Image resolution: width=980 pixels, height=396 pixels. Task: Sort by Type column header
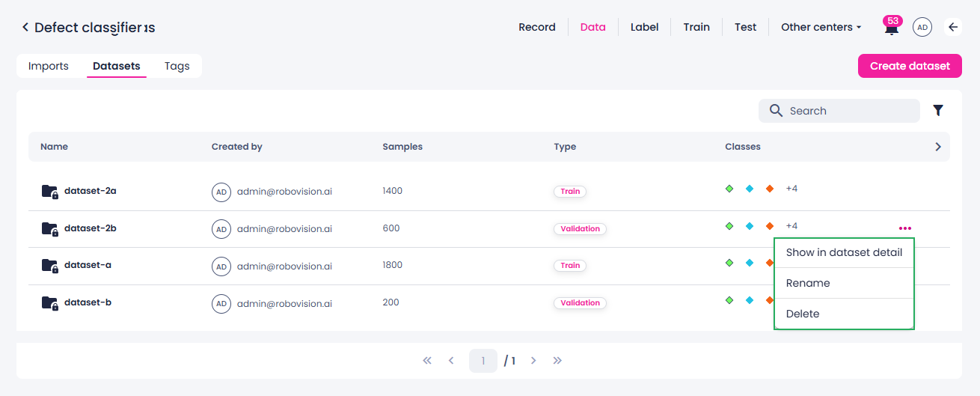pos(565,147)
